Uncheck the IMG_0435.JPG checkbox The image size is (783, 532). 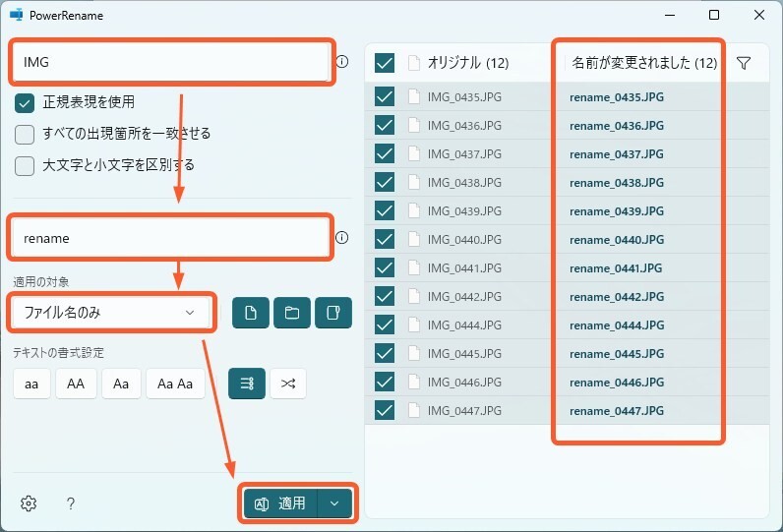[x=385, y=96]
